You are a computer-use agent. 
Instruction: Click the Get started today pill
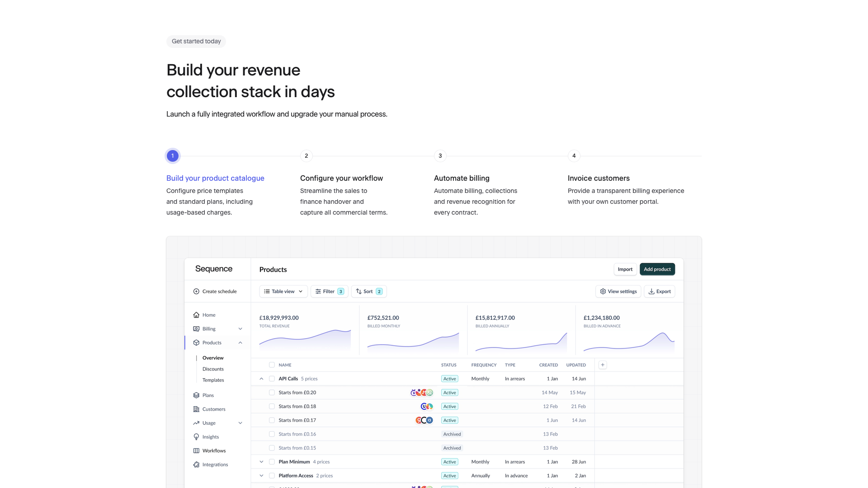point(196,41)
